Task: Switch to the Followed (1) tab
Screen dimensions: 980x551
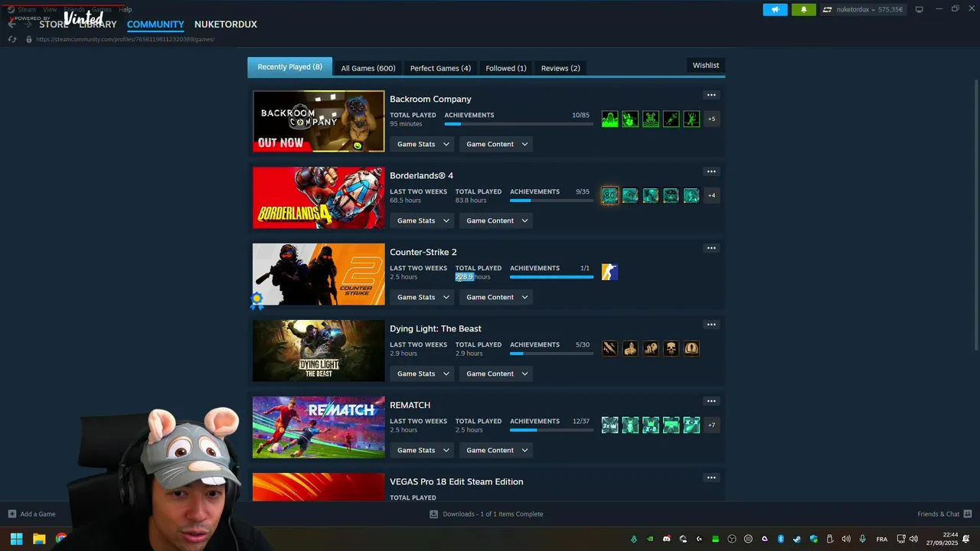Action: pos(506,68)
